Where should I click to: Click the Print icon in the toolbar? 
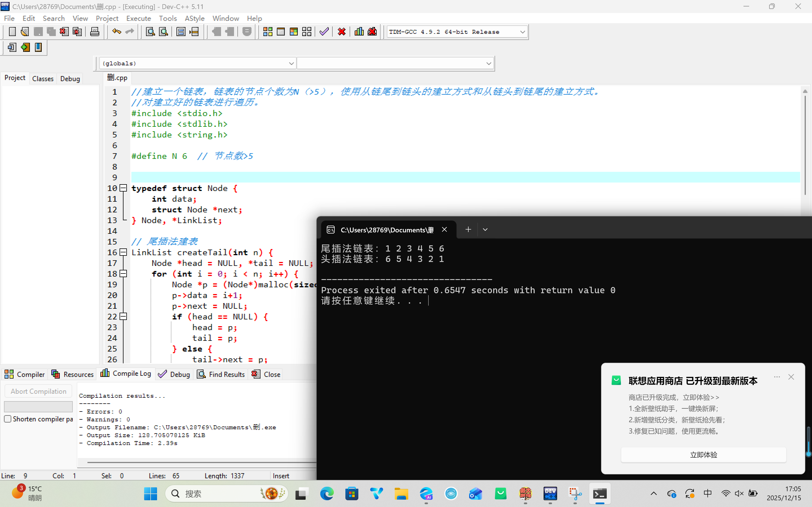95,32
